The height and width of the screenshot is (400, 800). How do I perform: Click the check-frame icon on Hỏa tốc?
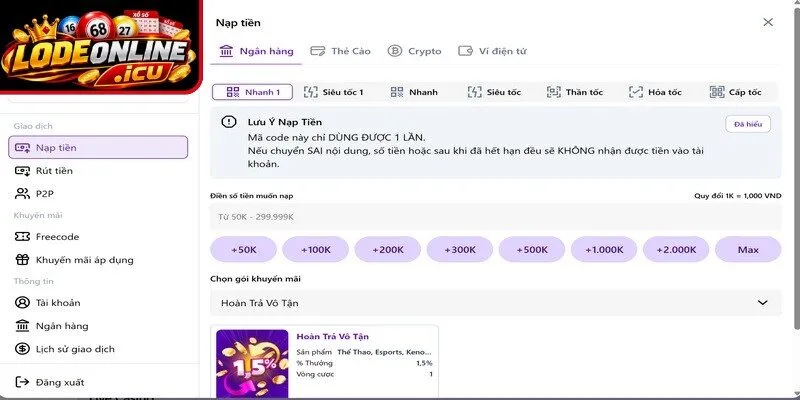636,92
